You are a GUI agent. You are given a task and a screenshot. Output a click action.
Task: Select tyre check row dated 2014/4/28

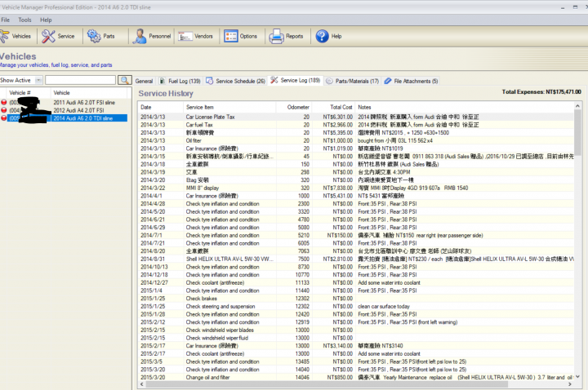pos(356,203)
